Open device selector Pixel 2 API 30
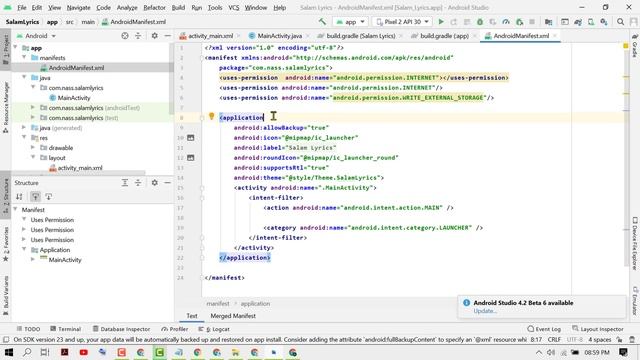This screenshot has height=360, width=640. pos(402,22)
